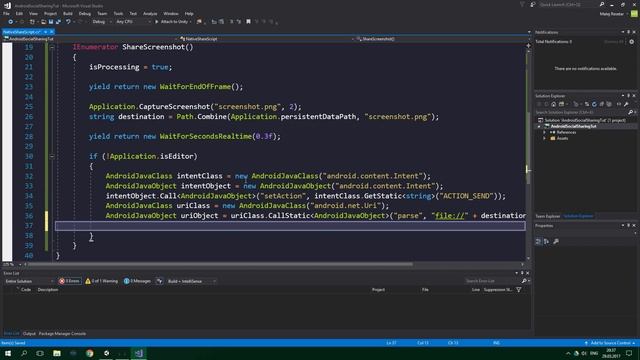Collapse the ShareScreenshot method outline at line 19
Image resolution: width=640 pixels, height=360 pixels.
(52, 47)
